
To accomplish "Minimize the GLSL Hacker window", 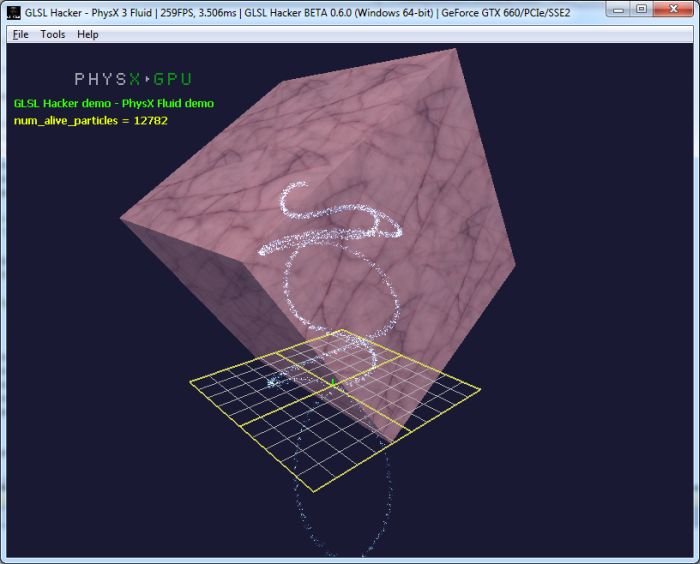I will (618, 9).
